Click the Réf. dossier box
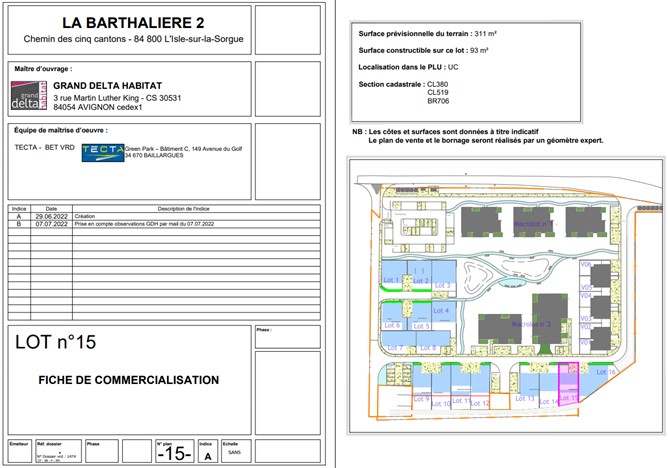 [x=55, y=452]
